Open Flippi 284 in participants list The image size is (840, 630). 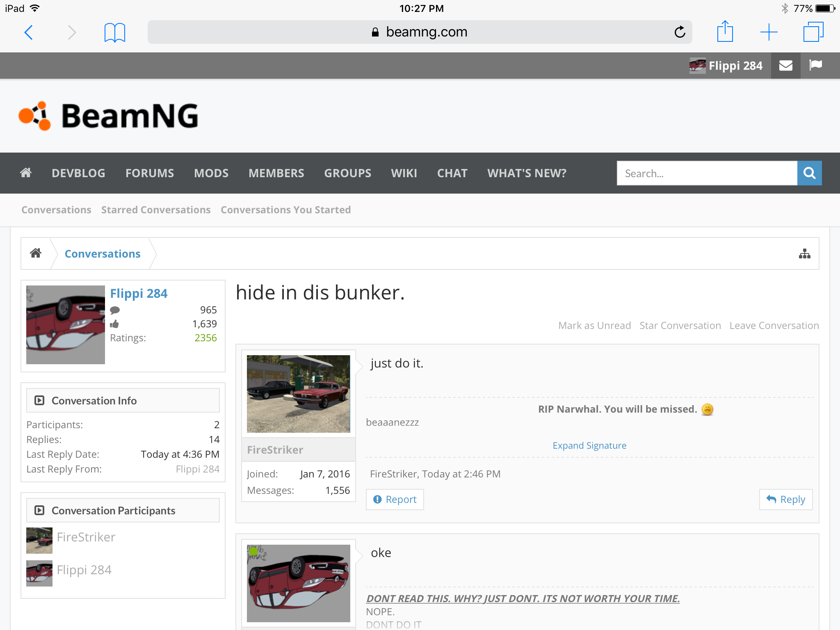tap(84, 570)
